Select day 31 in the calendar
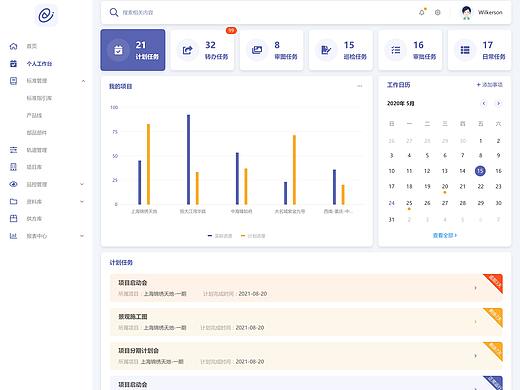This screenshot has height=390, width=520. [x=392, y=220]
